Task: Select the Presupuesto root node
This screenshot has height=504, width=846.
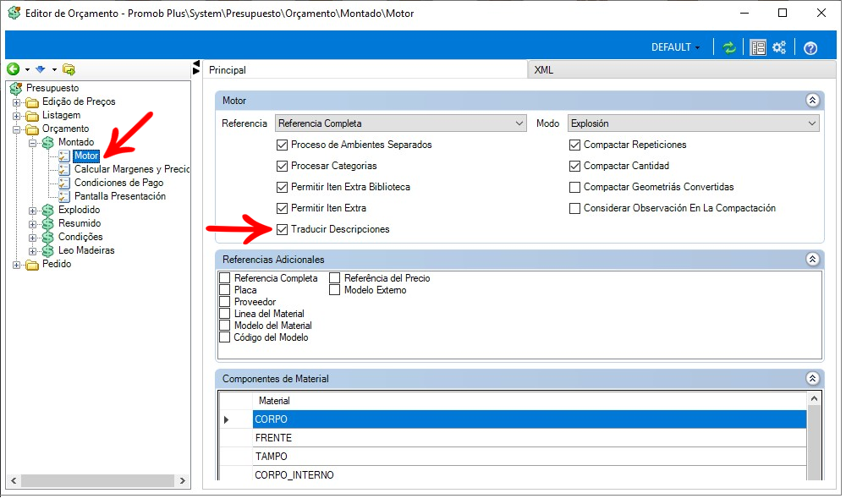Action: point(52,88)
